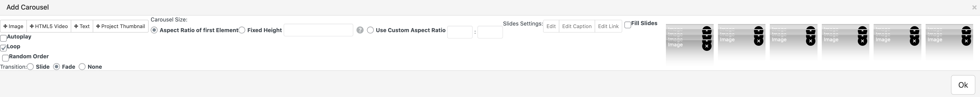Remove the third slide thumbnail

click(810, 41)
